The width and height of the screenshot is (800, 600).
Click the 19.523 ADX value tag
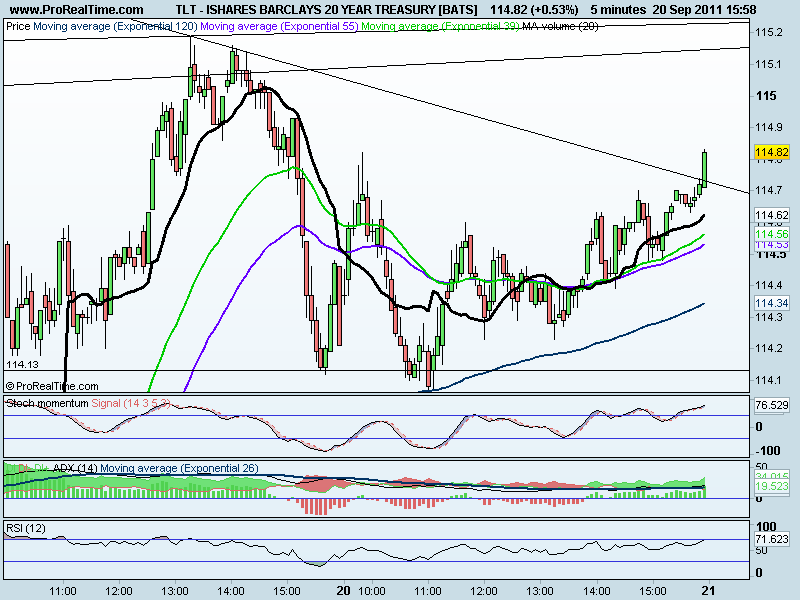pyautogui.click(x=771, y=486)
